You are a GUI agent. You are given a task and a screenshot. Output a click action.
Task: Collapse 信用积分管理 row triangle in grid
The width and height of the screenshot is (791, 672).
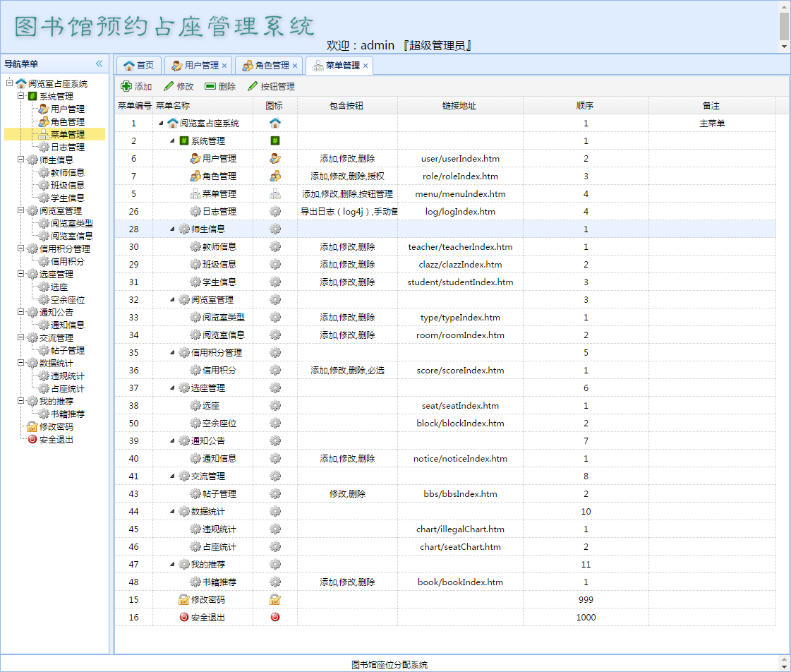pyautogui.click(x=172, y=353)
